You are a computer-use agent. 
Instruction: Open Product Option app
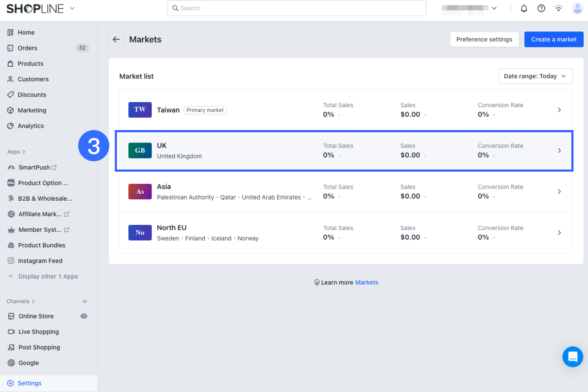pyautogui.click(x=43, y=183)
